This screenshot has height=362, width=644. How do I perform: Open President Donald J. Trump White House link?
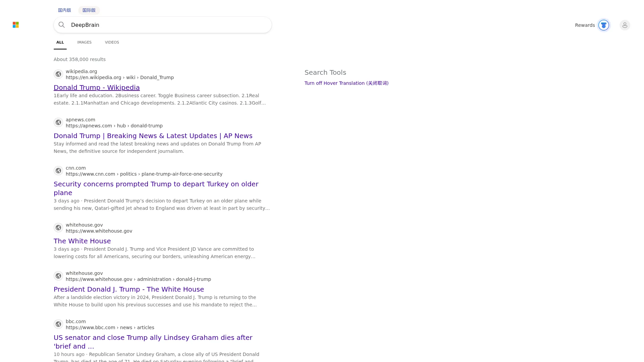click(x=129, y=289)
